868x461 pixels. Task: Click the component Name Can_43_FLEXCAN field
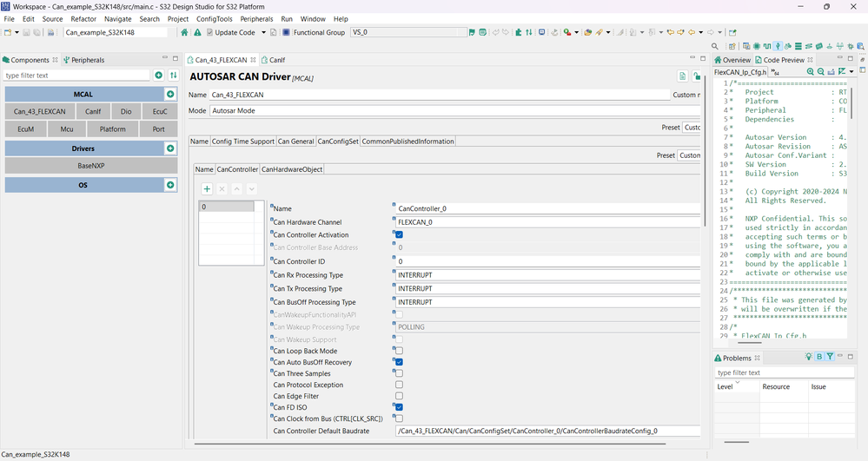tap(440, 95)
